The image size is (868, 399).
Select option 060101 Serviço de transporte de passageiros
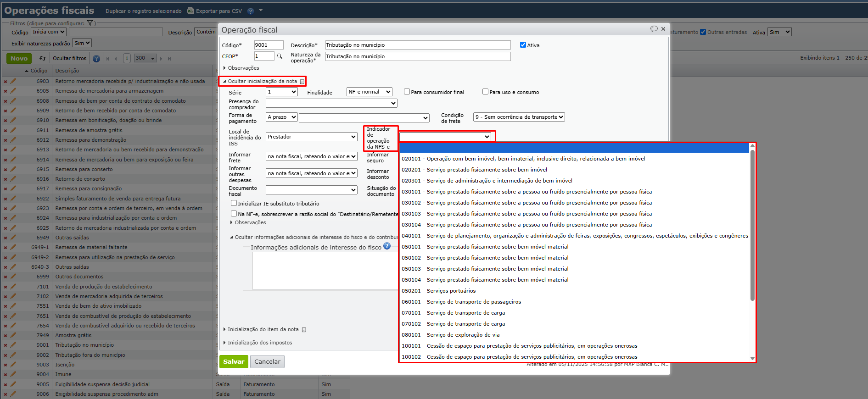pos(574,302)
